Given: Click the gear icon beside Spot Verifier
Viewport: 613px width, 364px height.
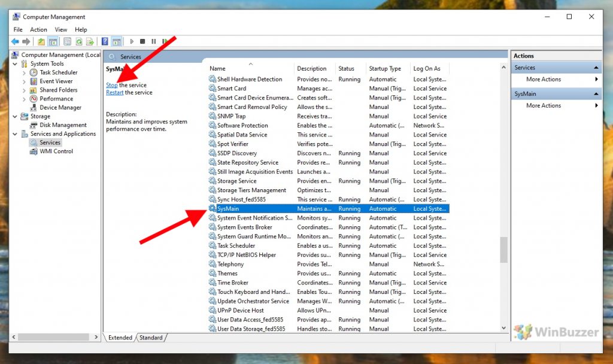Looking at the screenshot, I should coord(213,144).
